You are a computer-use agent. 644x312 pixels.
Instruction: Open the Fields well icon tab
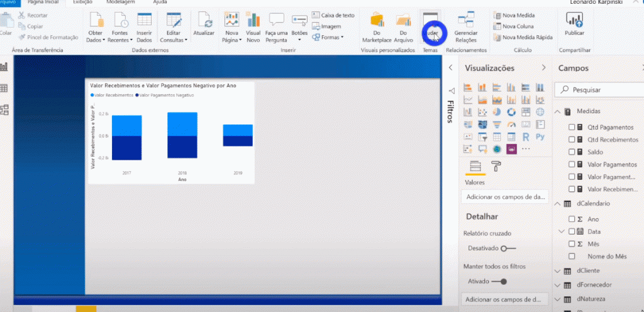pos(475,166)
